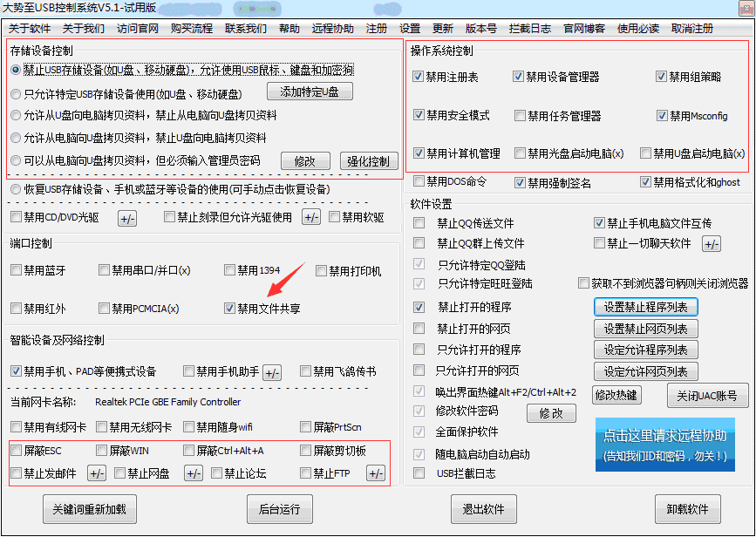Viewport: 756px width, 537px height.
Task: Click the blue 点击这里请求远程协助 banner
Action: 665,445
